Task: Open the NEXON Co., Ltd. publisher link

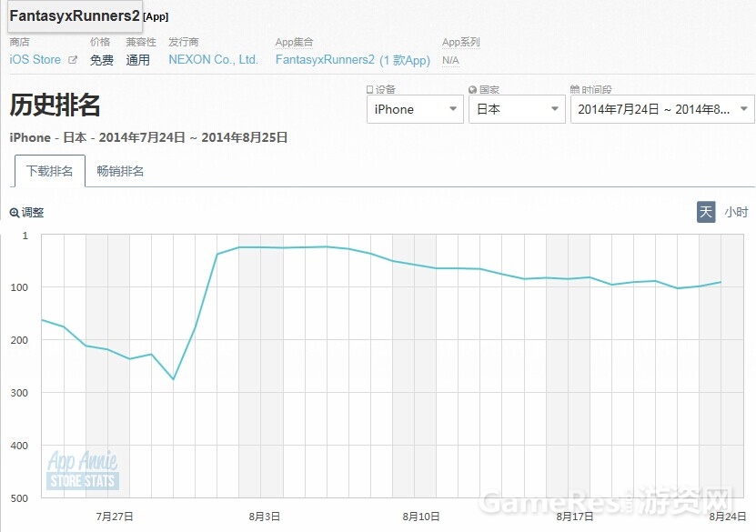Action: click(214, 60)
